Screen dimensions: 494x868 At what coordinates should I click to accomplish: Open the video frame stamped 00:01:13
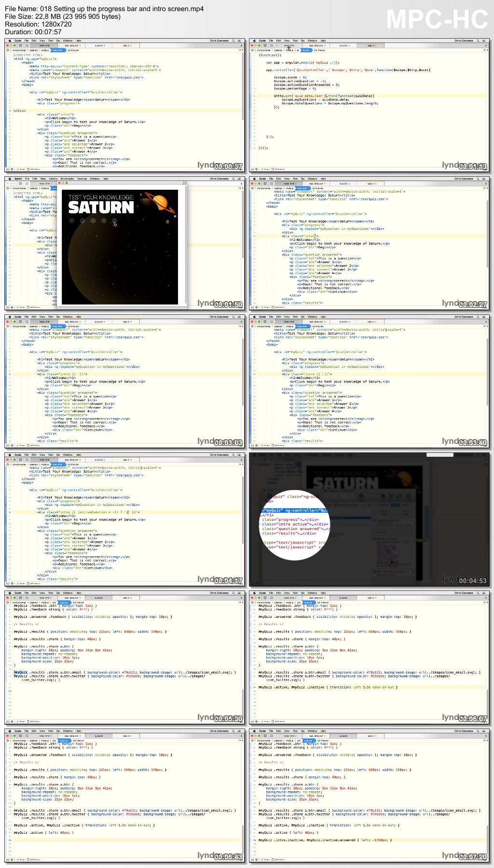pos(370,105)
